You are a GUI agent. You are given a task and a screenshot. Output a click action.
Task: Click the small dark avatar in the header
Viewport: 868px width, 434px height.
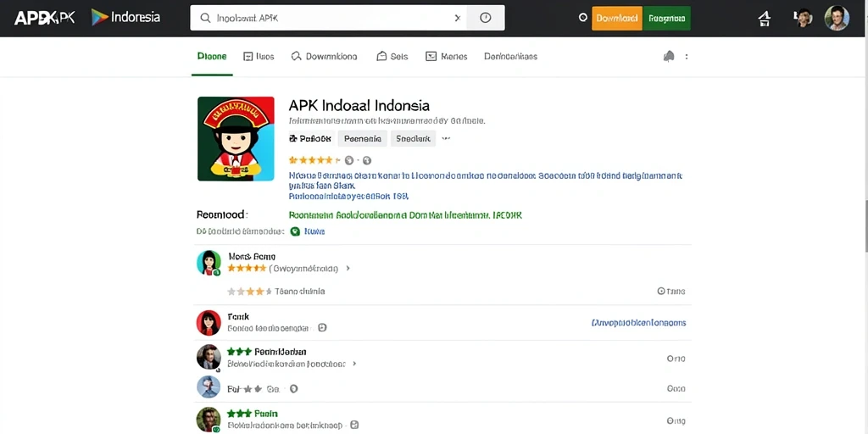tap(804, 19)
